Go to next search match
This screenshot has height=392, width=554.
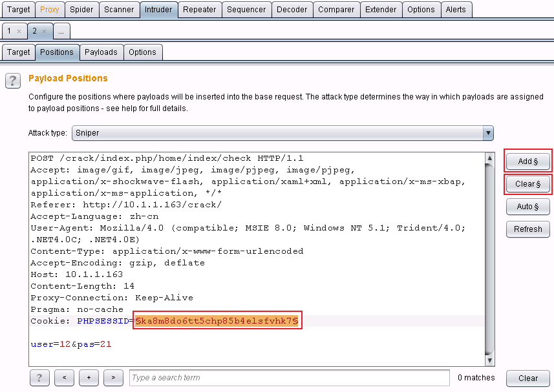click(113, 378)
